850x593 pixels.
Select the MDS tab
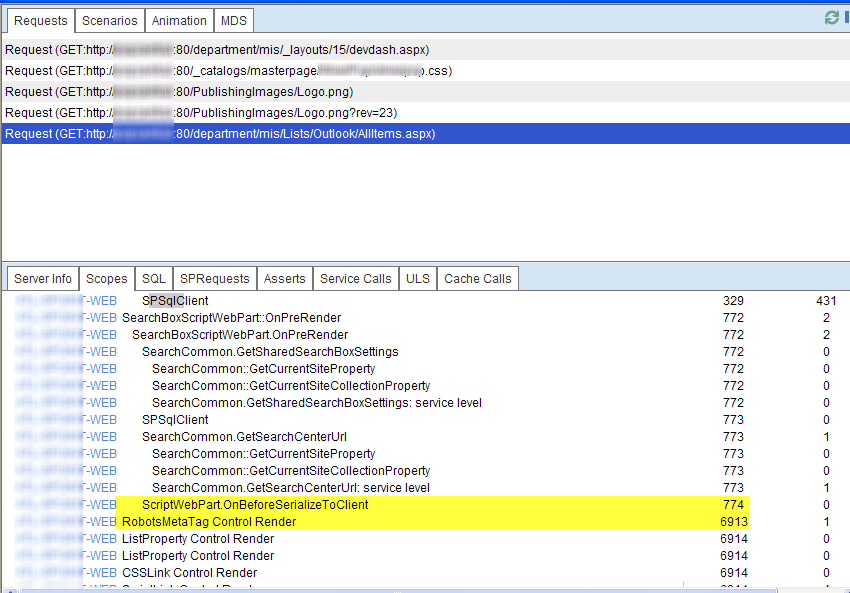point(235,21)
